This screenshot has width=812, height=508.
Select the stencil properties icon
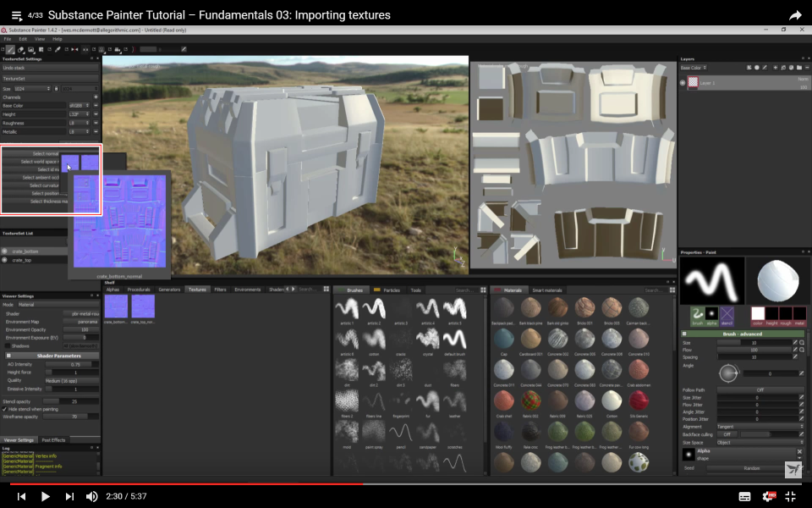tap(727, 315)
